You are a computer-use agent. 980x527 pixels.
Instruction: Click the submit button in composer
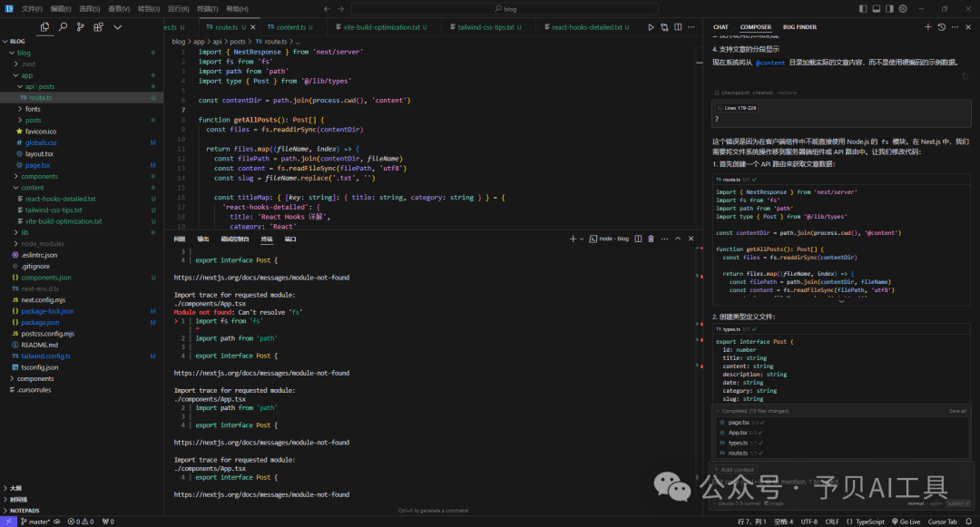point(958,503)
